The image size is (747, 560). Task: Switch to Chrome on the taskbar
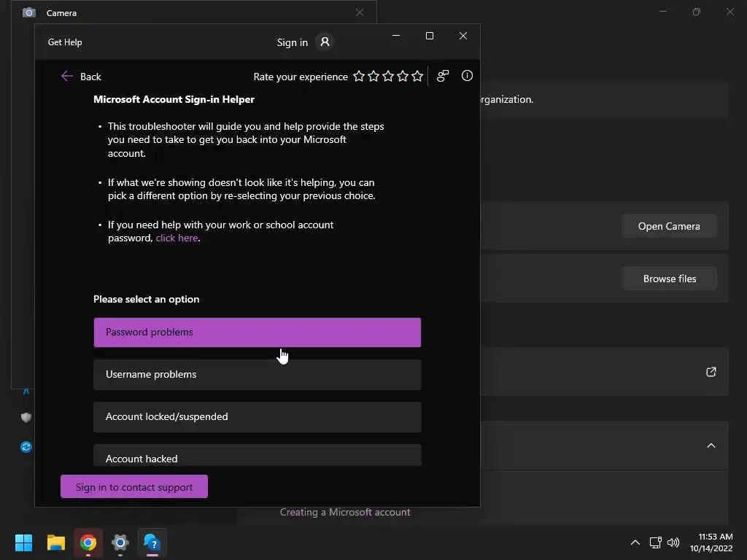point(88,542)
